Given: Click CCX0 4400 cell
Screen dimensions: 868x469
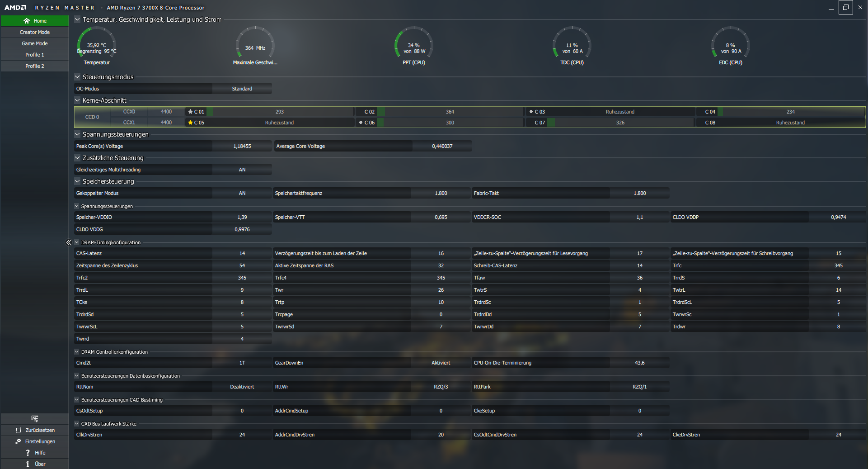Looking at the screenshot, I should [x=166, y=112].
